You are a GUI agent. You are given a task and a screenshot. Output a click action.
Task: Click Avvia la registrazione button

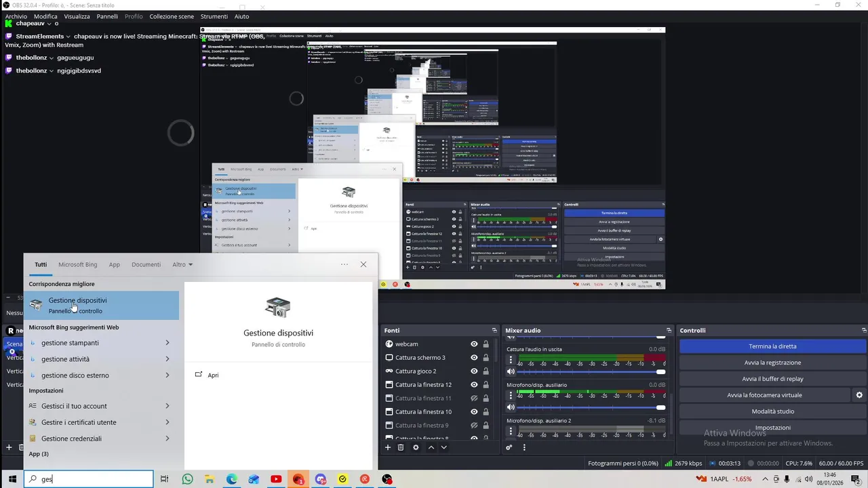click(772, 363)
